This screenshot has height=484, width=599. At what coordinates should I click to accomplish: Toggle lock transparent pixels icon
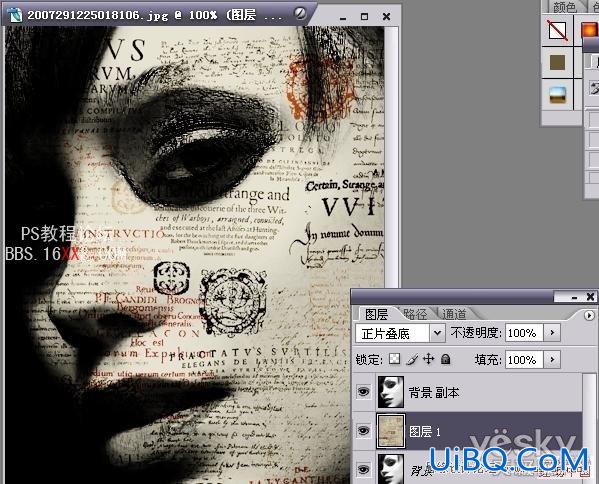pyautogui.click(x=395, y=359)
